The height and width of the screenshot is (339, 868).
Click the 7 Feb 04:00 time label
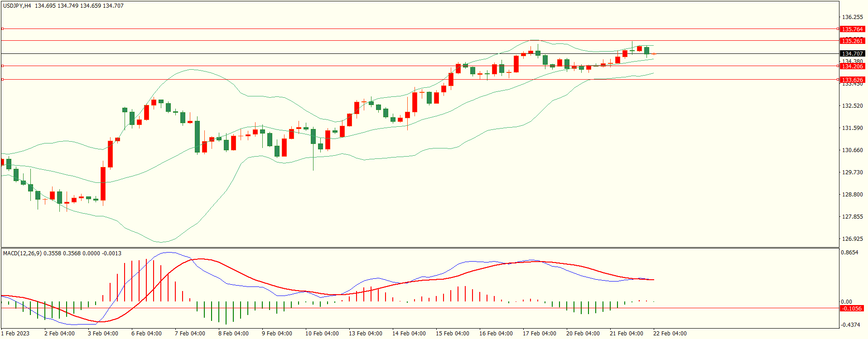point(190,334)
